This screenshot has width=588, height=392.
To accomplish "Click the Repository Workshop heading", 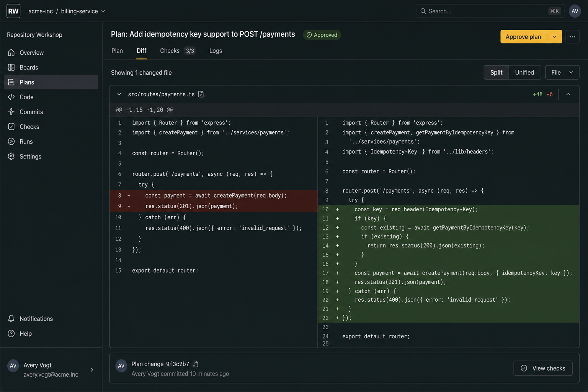I will click(x=34, y=35).
